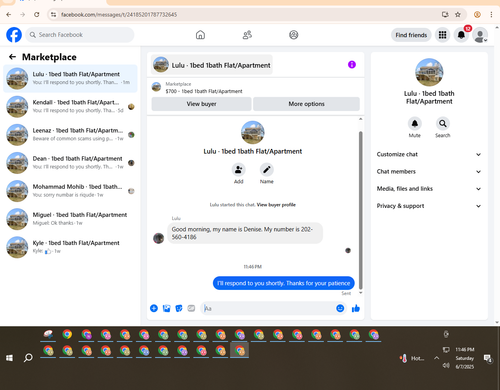The width and height of the screenshot is (500, 390).
Task: Reload the page in the browser
Action: (x=37, y=14)
